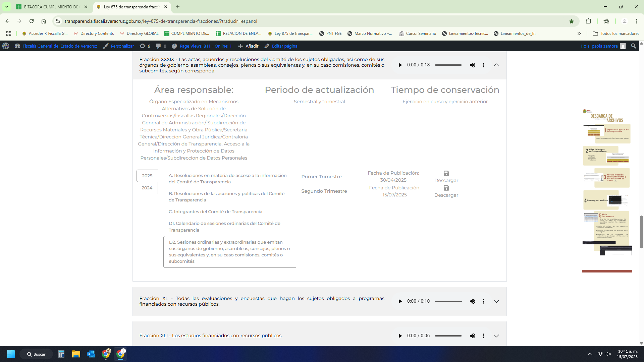Bookmark star icon in address bar
The width and height of the screenshot is (644, 362).
tap(572, 21)
